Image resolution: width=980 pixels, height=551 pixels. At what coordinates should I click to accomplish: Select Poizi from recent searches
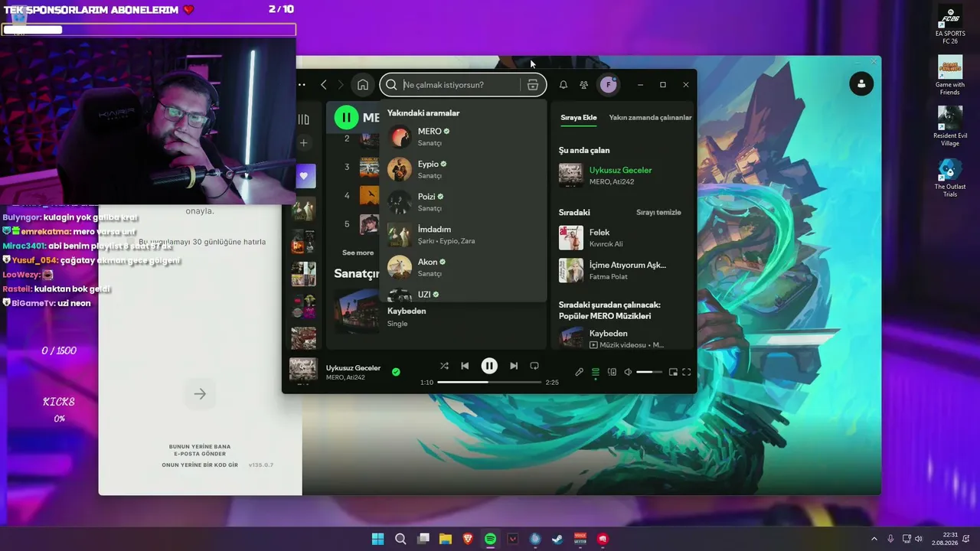point(463,202)
